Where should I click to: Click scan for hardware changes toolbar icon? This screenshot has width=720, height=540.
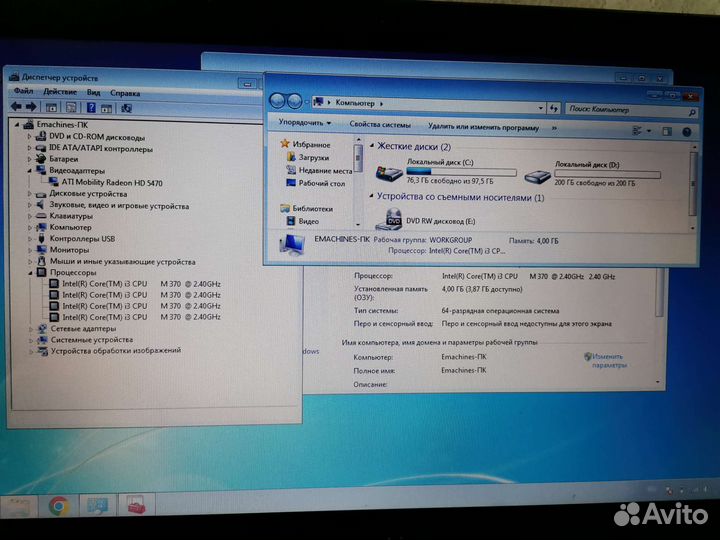126,108
